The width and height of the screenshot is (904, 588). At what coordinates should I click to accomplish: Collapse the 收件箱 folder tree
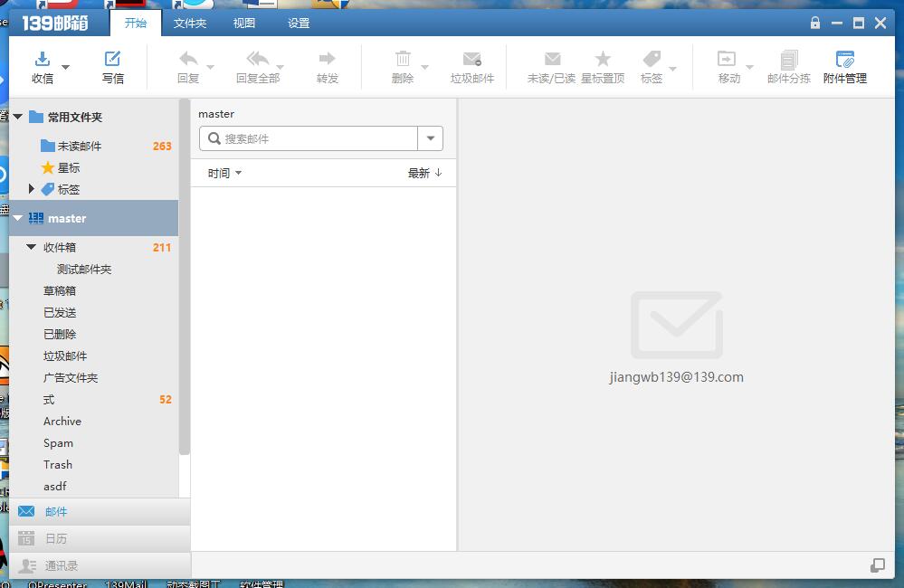(31, 247)
